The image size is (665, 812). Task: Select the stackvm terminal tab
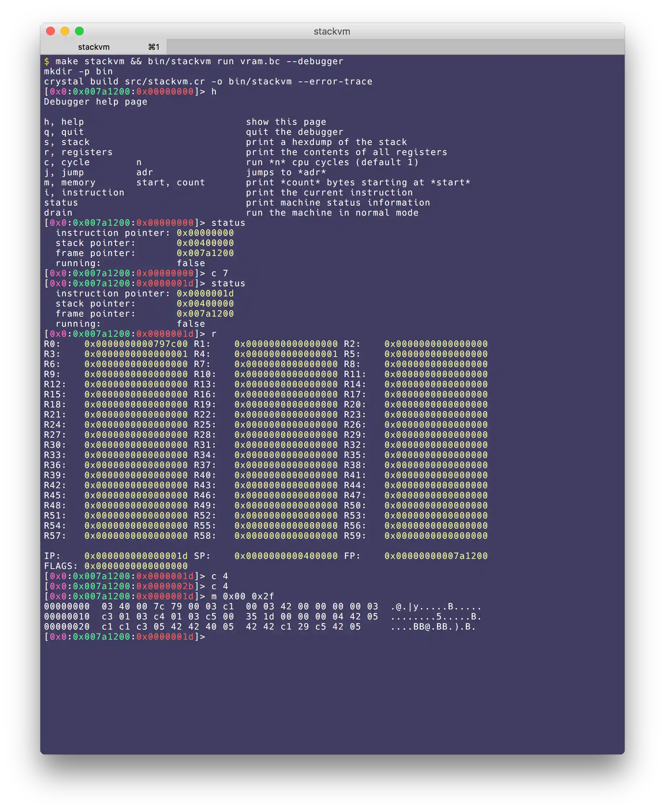[93, 47]
